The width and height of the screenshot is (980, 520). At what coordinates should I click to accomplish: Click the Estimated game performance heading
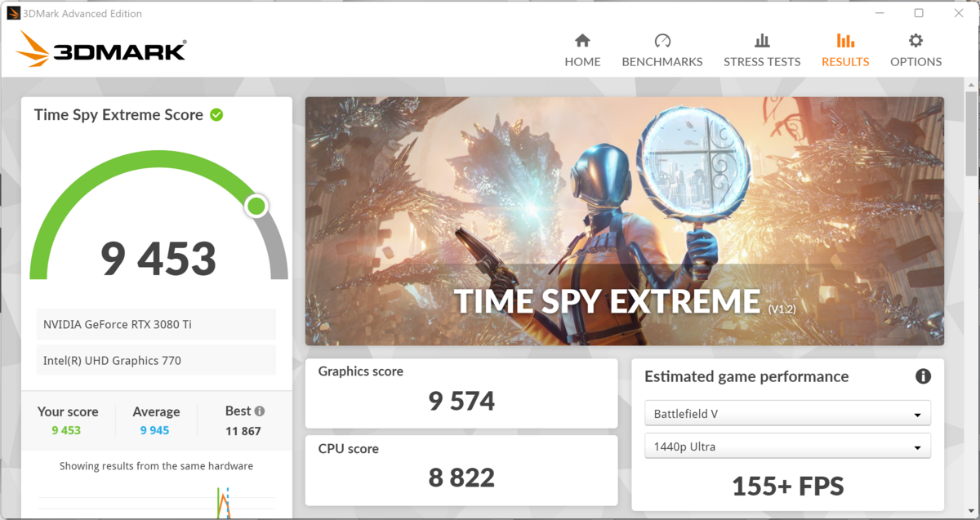(746, 376)
